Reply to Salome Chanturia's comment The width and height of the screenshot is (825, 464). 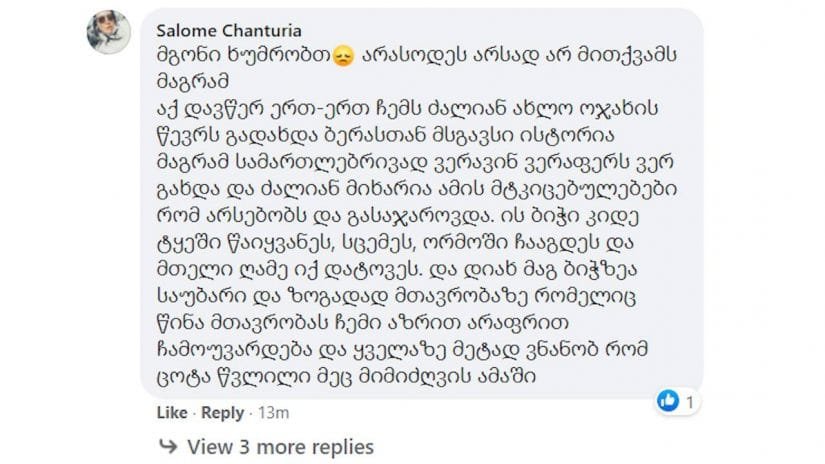(x=223, y=413)
